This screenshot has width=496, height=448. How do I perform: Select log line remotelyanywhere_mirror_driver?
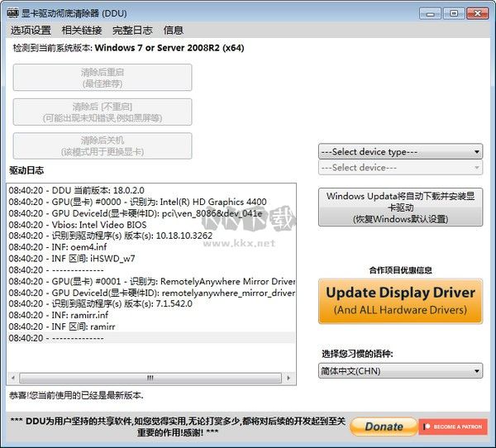tap(151, 293)
